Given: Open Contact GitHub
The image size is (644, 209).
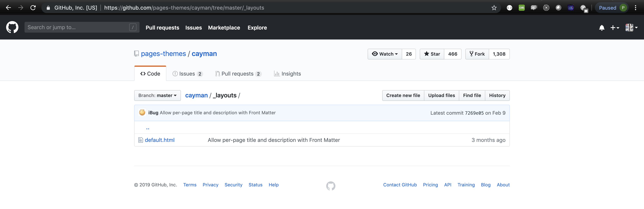Looking at the screenshot, I should point(400,185).
